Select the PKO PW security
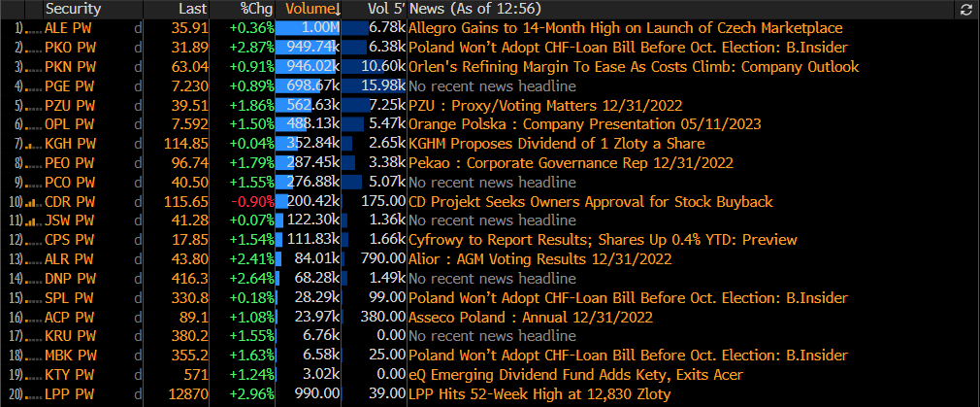Screen dimensions: 980x407 [71, 48]
